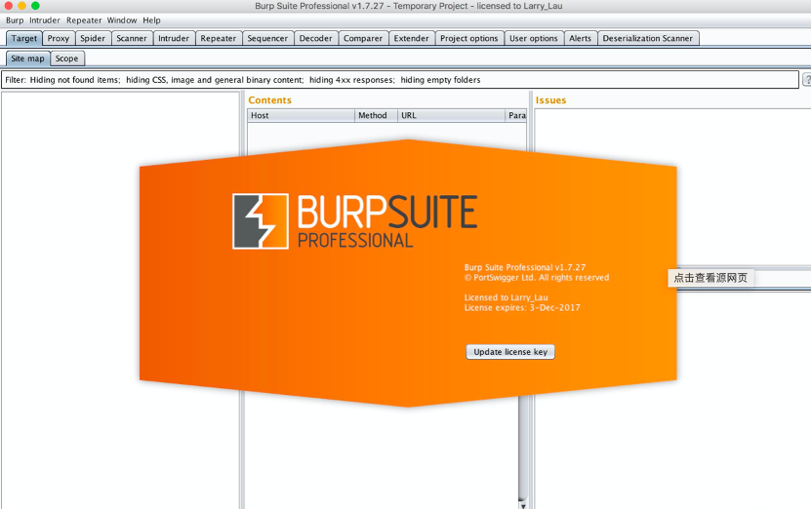The height and width of the screenshot is (509, 812).
Task: Select the Site map sub-tab
Action: pyautogui.click(x=28, y=59)
